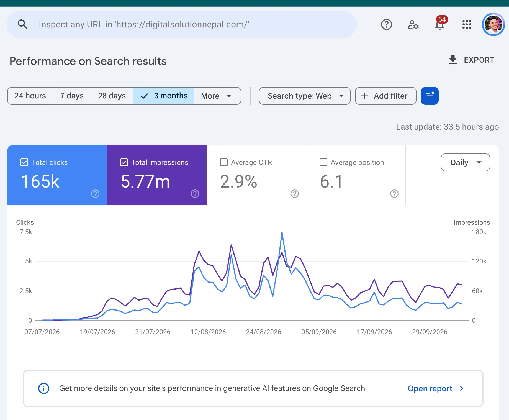The height and width of the screenshot is (420, 509).
Task: Open the generative AI report link
Action: coord(430,388)
